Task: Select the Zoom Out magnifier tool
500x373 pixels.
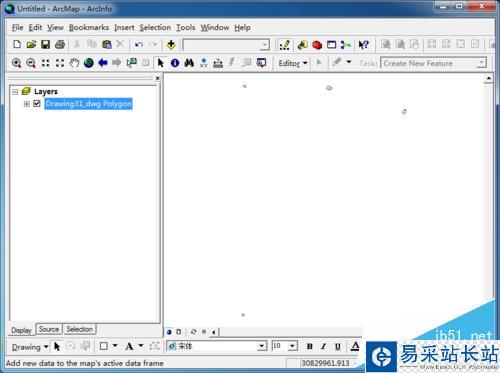Action: point(31,63)
